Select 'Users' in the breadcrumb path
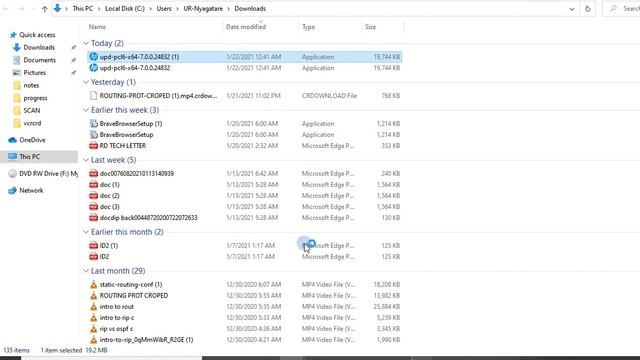The height and width of the screenshot is (360, 640). (164, 9)
